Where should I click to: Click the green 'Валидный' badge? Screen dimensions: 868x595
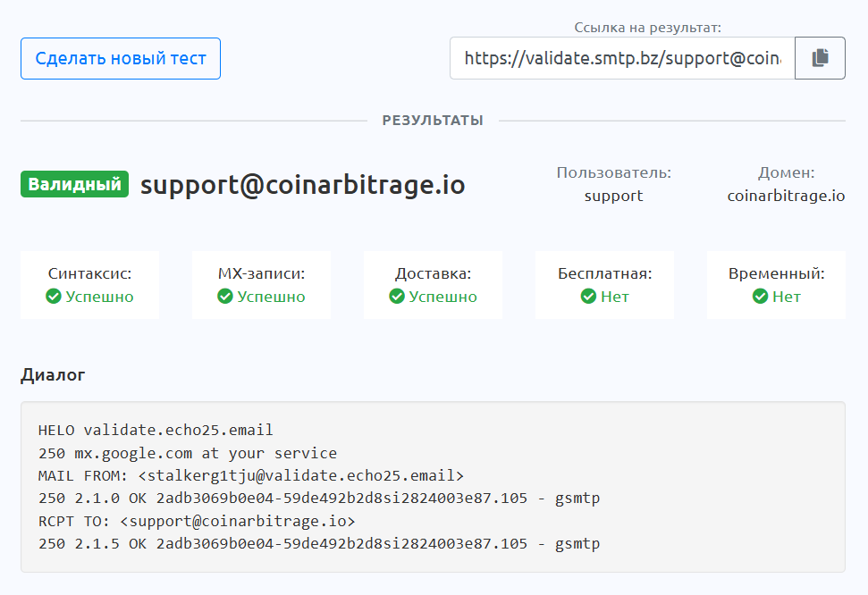tap(75, 184)
